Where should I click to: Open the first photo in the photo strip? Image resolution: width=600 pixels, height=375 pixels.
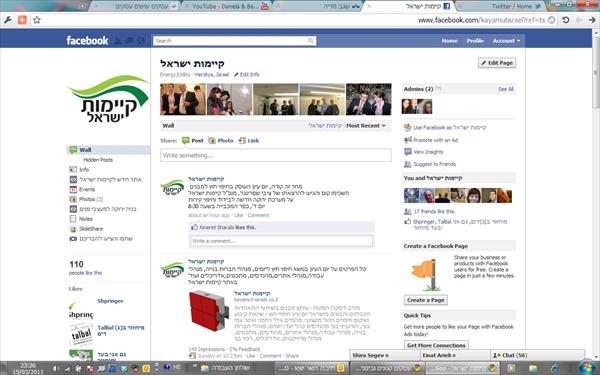pyautogui.click(x=183, y=99)
